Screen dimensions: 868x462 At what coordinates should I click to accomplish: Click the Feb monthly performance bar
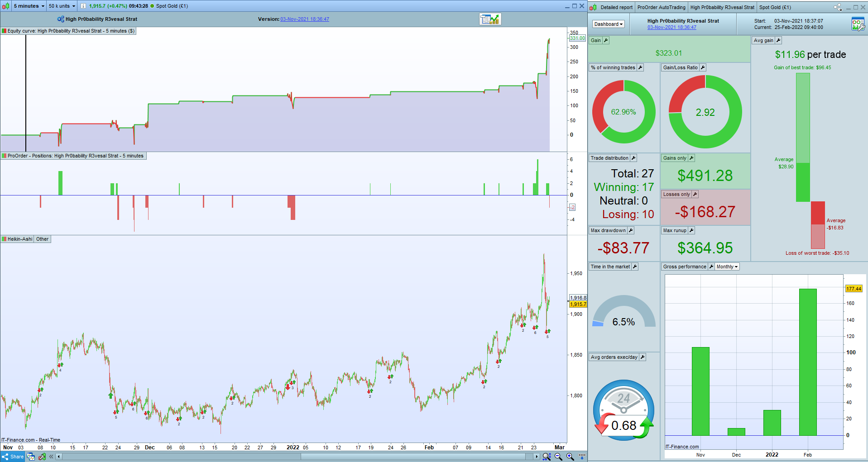coord(808,362)
